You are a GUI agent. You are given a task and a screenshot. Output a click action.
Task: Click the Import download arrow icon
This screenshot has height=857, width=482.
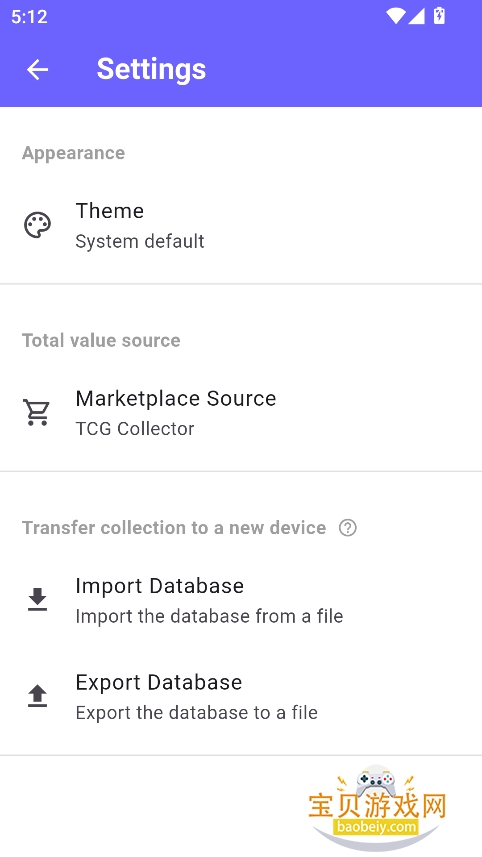tap(37, 600)
